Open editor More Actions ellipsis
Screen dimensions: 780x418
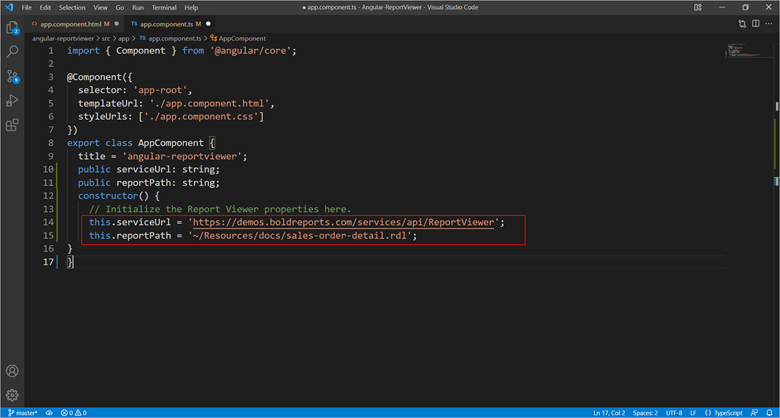coord(769,24)
